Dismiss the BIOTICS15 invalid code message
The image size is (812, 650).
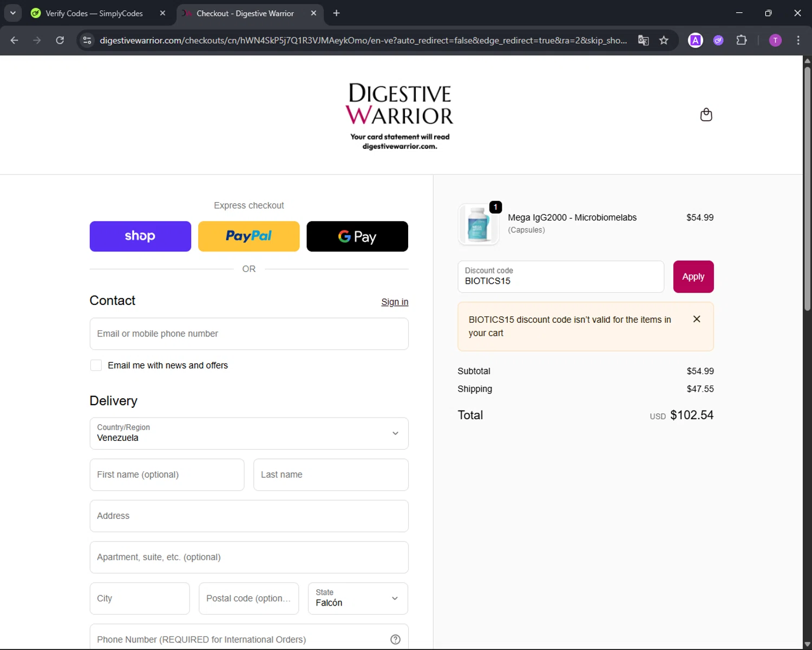(x=697, y=319)
